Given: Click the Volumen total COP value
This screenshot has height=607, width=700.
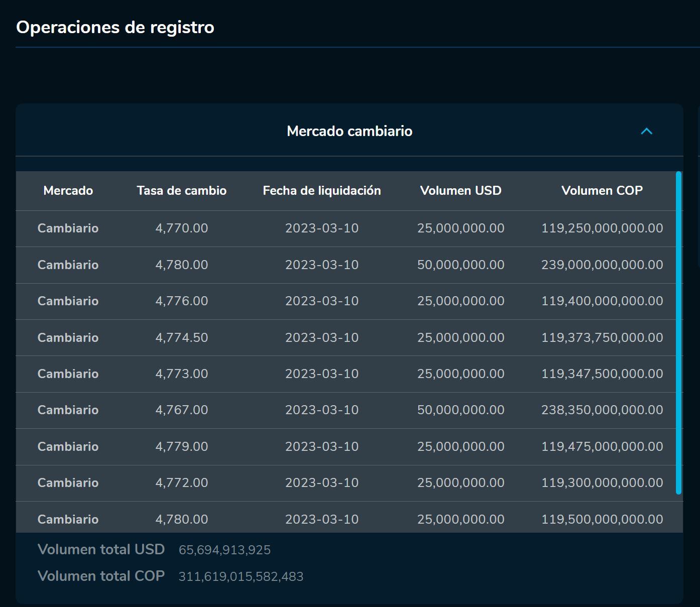Looking at the screenshot, I should coord(241,576).
